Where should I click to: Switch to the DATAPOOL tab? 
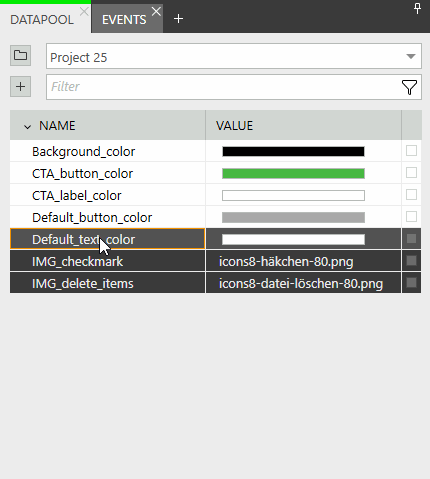42,20
